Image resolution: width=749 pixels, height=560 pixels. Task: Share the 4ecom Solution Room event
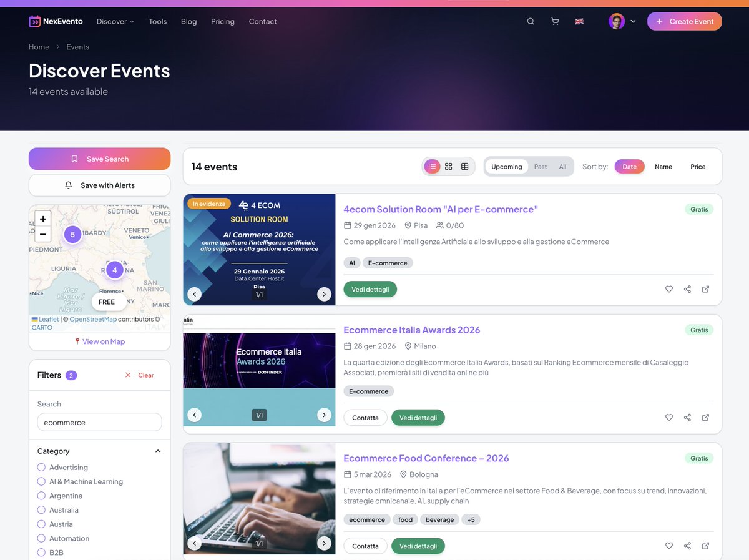pyautogui.click(x=687, y=289)
